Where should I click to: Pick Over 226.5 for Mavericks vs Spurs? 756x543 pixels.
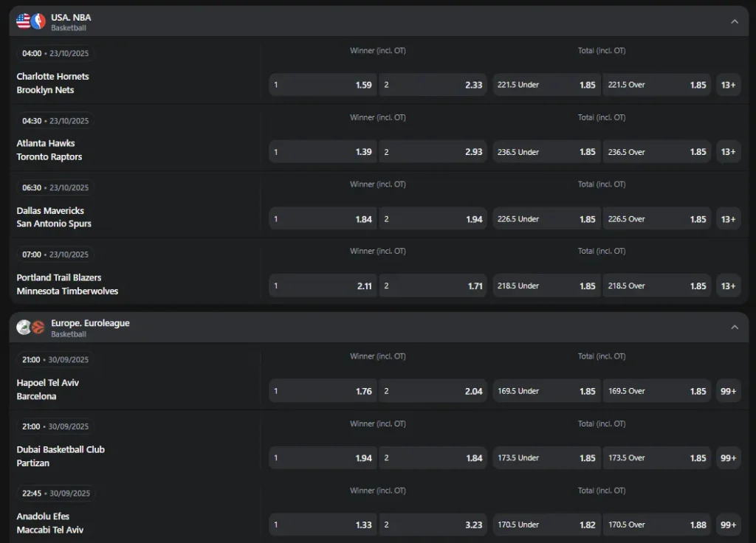tap(657, 219)
